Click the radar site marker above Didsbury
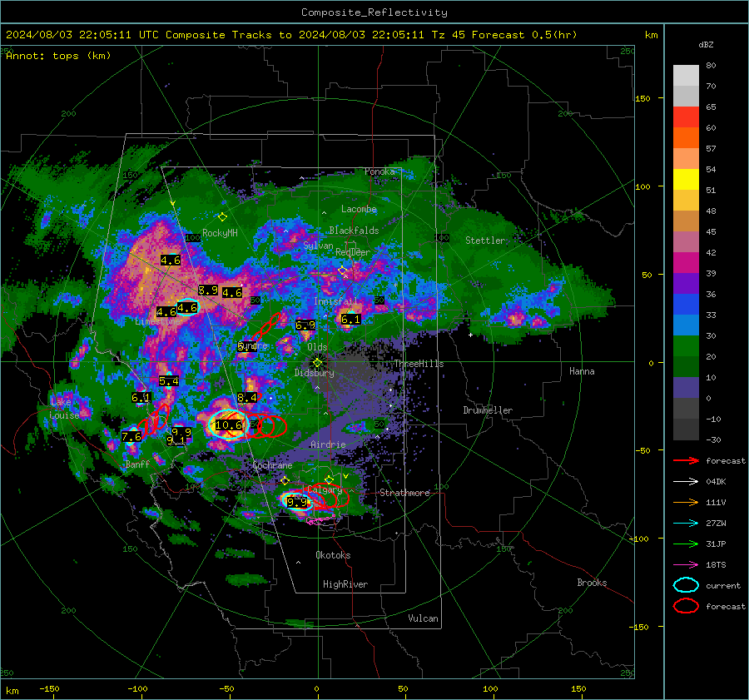This screenshot has width=749, height=700. 317,362
